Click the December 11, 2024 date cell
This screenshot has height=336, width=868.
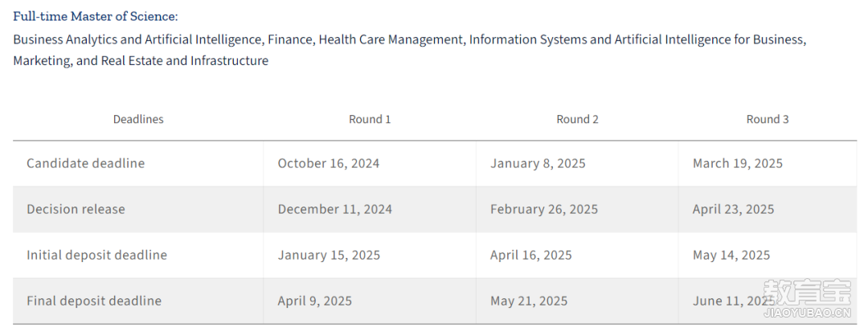tap(335, 209)
